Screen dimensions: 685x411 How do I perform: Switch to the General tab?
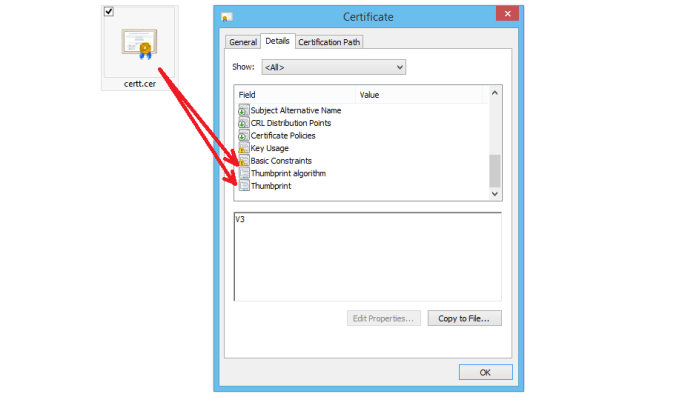(243, 42)
